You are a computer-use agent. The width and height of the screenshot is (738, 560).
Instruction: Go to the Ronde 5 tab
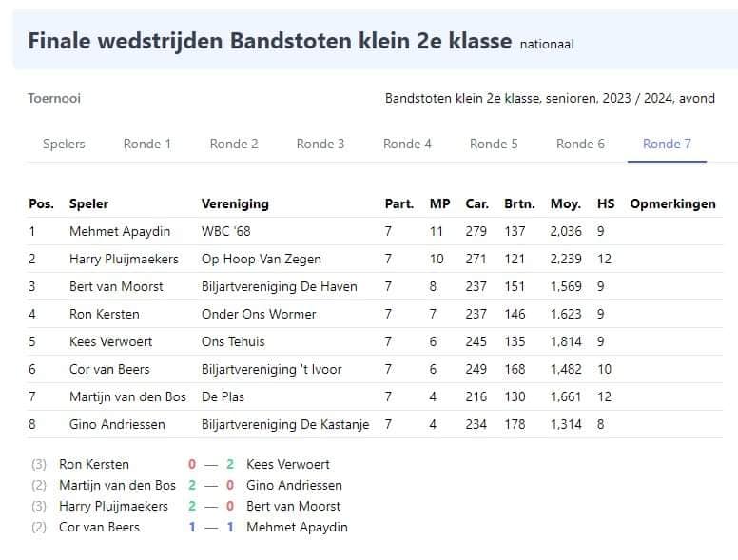494,144
